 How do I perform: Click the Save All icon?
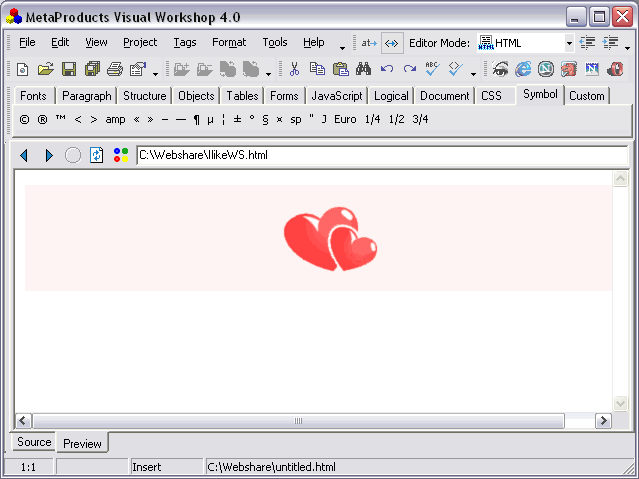[92, 69]
